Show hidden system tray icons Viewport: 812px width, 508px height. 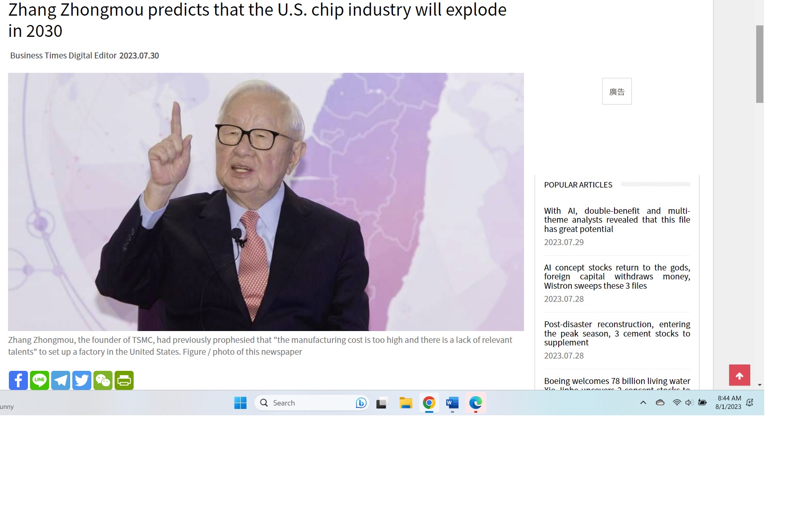point(643,403)
